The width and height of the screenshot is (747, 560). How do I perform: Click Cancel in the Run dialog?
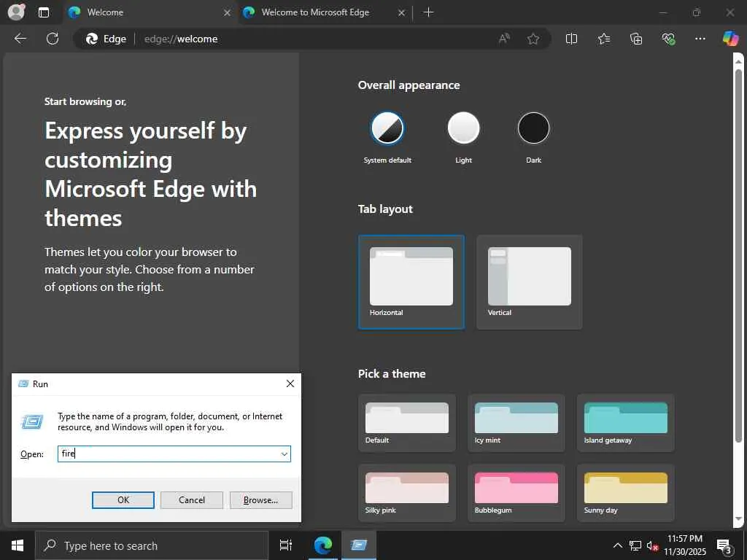192,500
